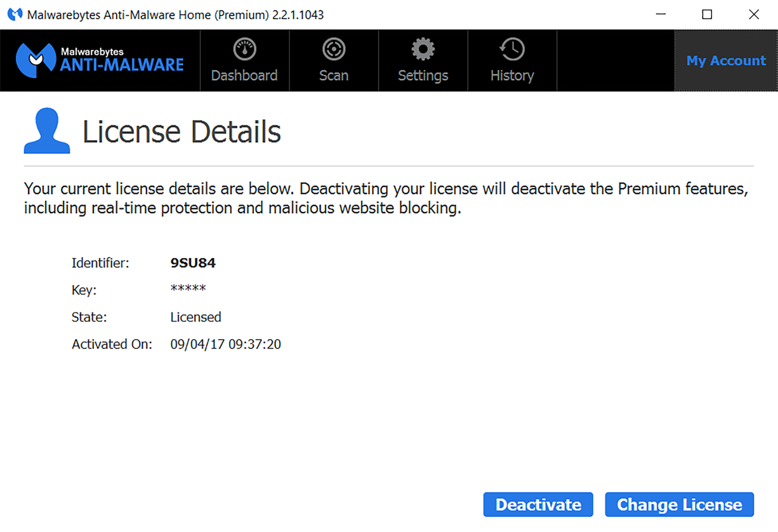Click the History clock icon
The width and height of the screenshot is (778, 532).
[512, 49]
